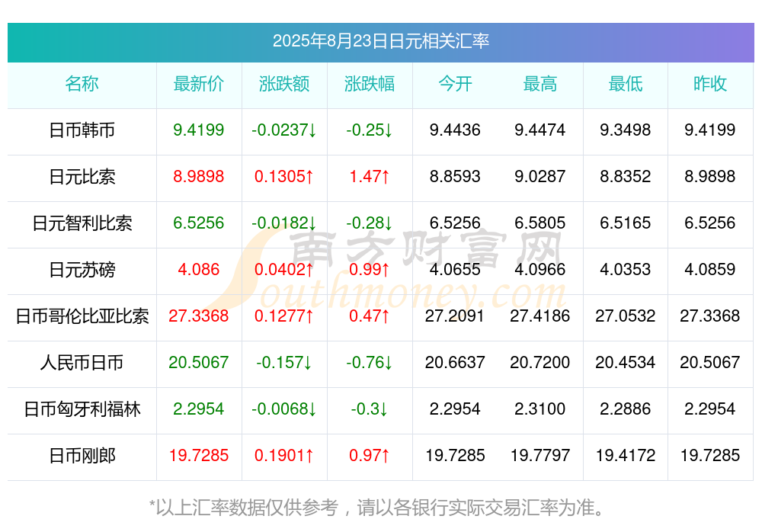Viewport: 762px width, 532px height.
Task: Click the 人民币日币 row name
Action: (82, 363)
